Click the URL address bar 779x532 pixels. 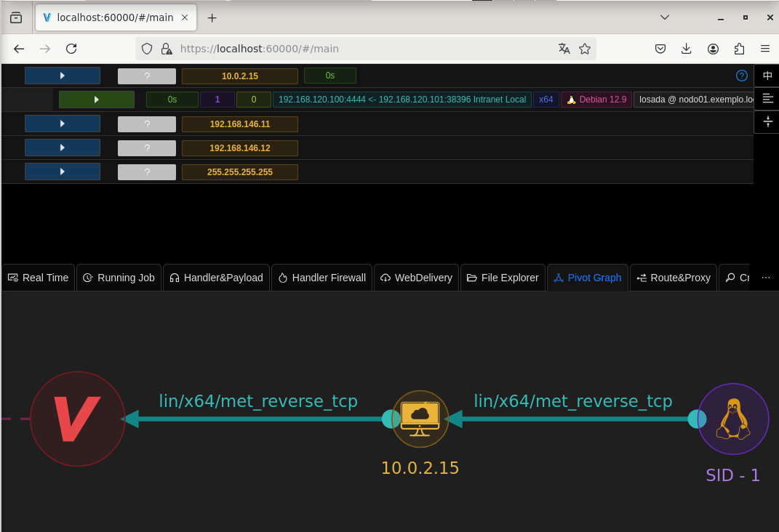(365, 49)
